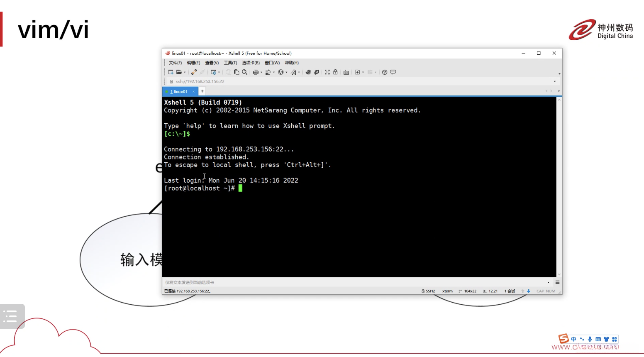Image resolution: width=644 pixels, height=357 pixels.
Task: Open the compose bar hamburger menu
Action: [557, 282]
